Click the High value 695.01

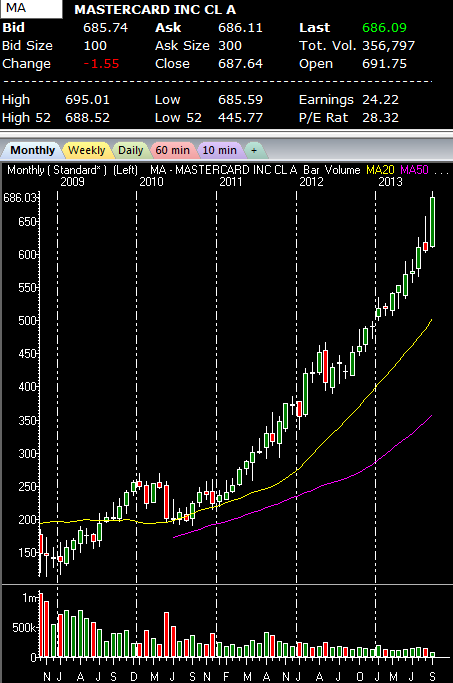[87, 100]
